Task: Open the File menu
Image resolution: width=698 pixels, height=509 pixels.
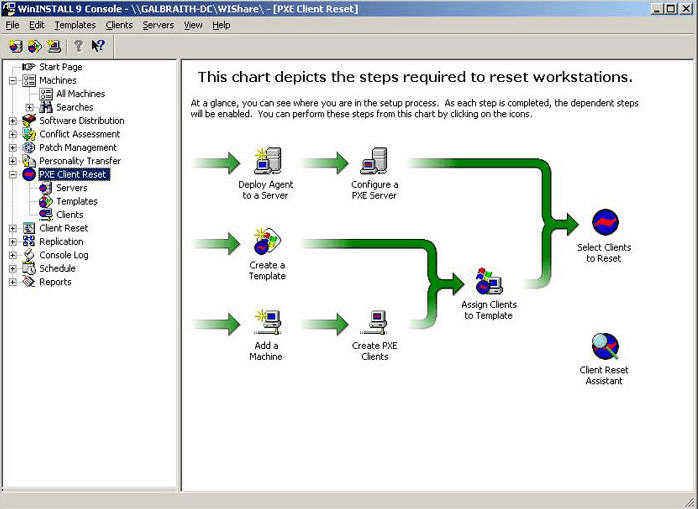Action: 12,25
